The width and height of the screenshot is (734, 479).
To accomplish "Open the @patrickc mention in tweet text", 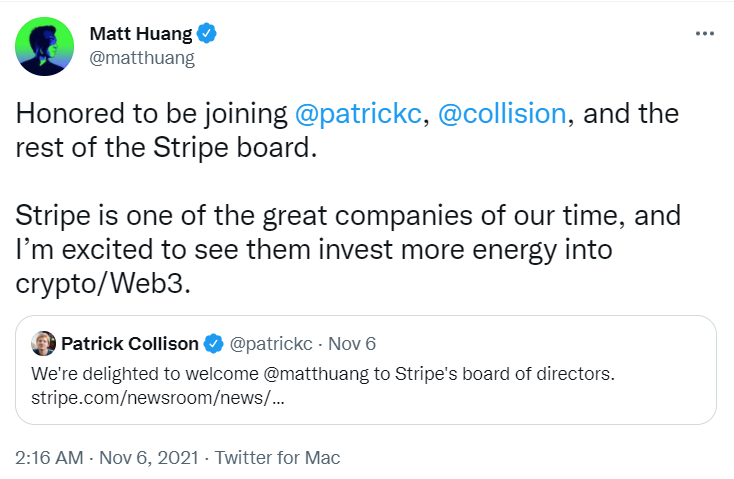I will [x=359, y=114].
